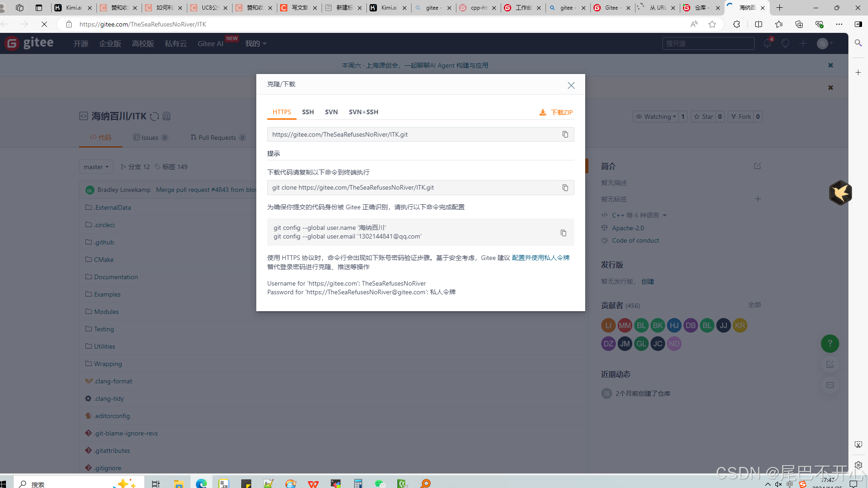View 全部 contributors

coord(755,305)
